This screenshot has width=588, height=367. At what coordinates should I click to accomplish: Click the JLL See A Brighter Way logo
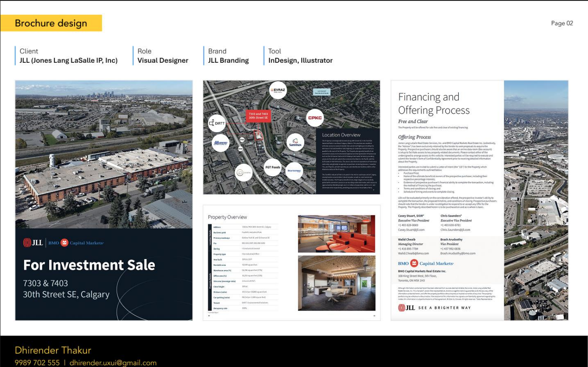pyautogui.click(x=435, y=308)
